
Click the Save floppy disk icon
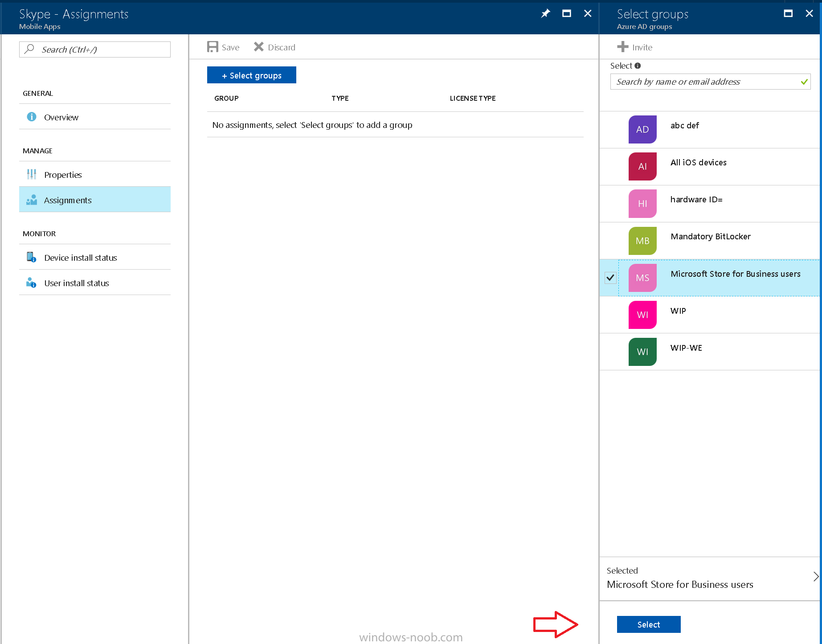(x=213, y=47)
